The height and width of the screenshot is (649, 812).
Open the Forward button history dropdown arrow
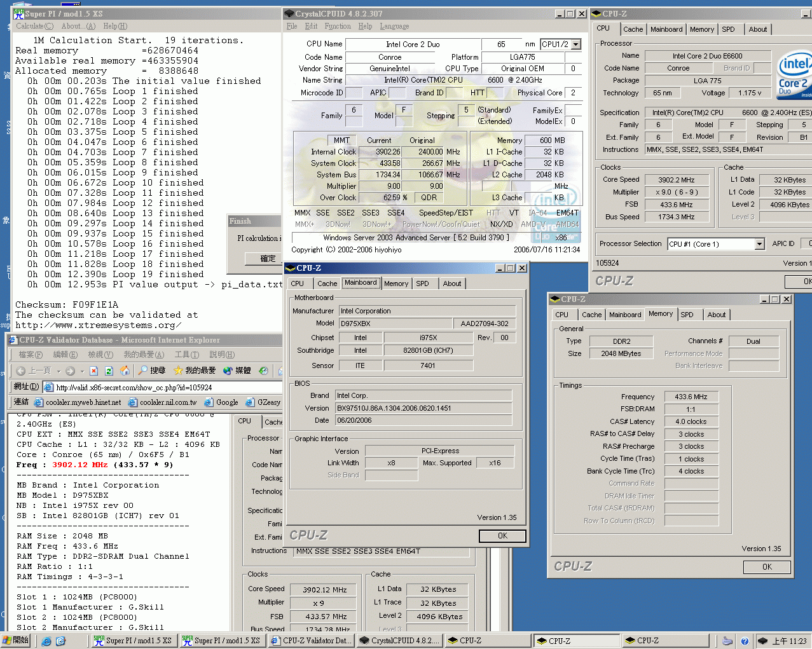point(81,371)
